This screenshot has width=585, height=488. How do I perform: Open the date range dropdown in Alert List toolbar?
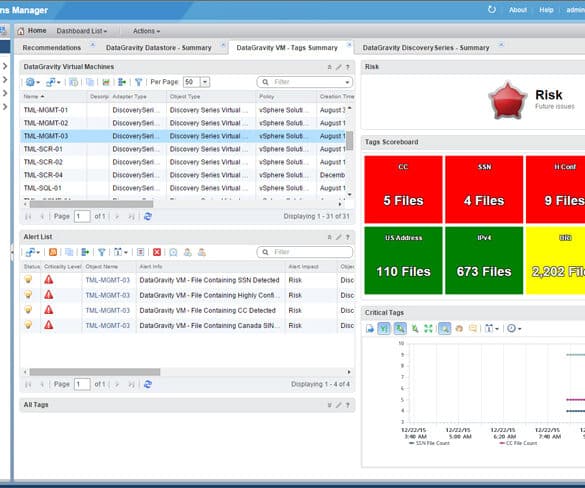(x=121, y=253)
